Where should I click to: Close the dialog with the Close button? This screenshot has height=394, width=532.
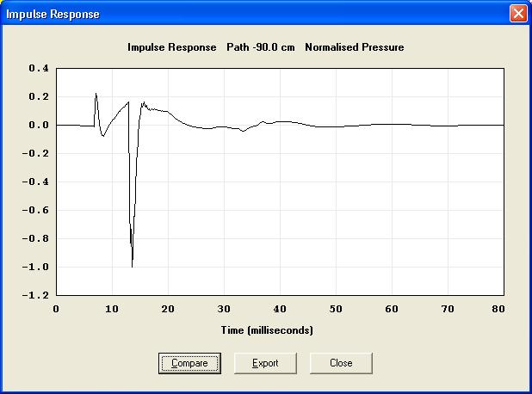point(341,363)
